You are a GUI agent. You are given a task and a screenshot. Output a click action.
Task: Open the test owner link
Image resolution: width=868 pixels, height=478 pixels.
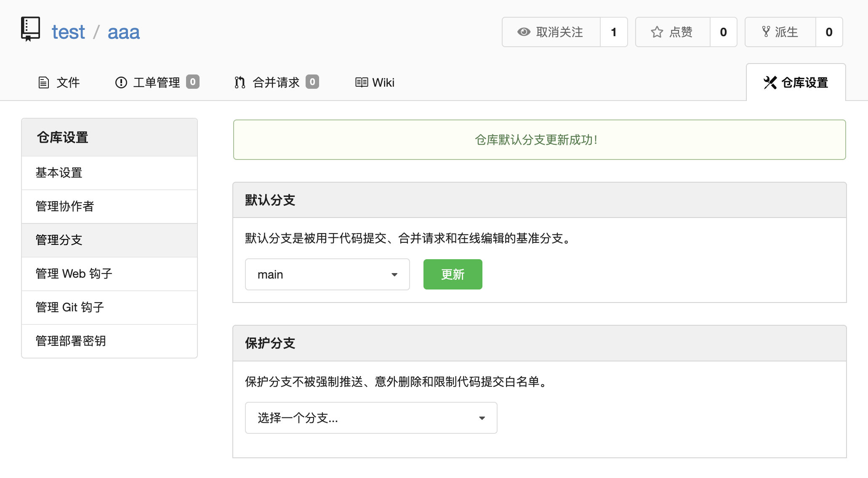point(68,32)
